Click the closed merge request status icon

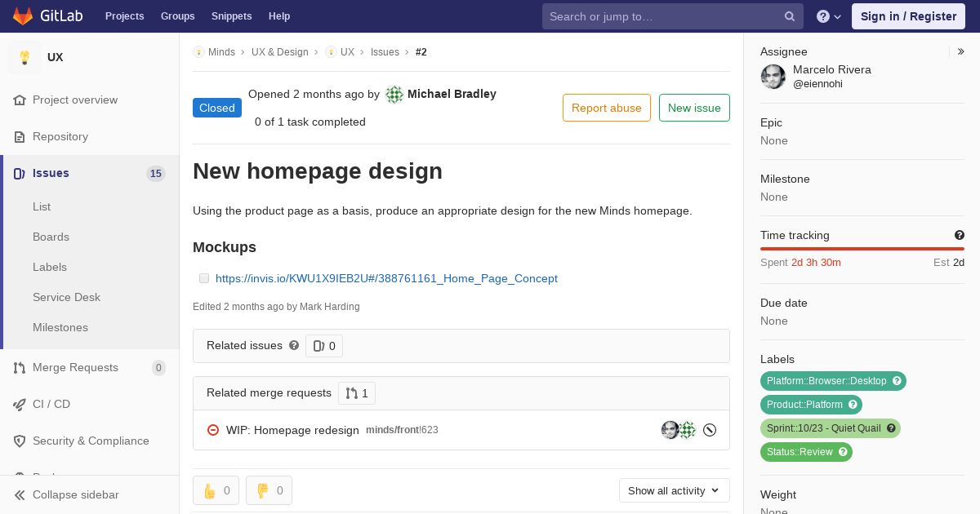(213, 430)
